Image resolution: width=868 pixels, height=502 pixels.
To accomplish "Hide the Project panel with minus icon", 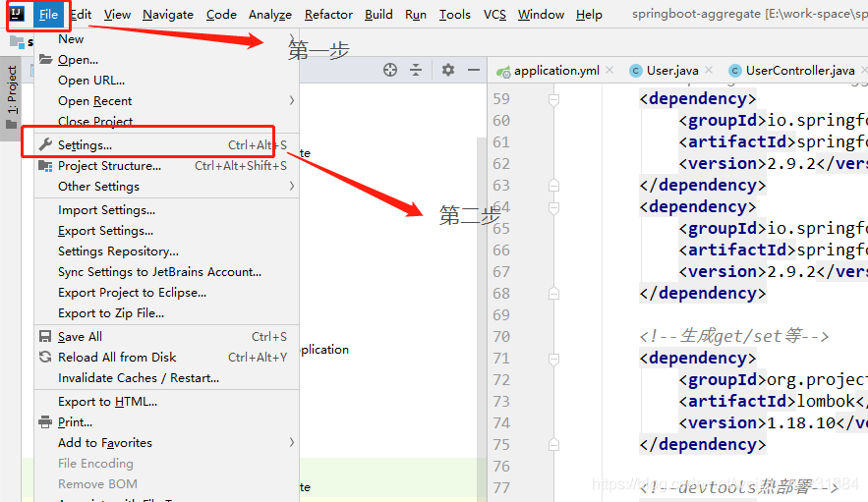I will (473, 70).
